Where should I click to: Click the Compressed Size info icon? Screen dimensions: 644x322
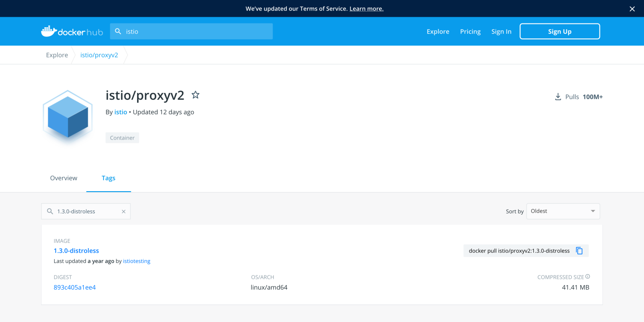point(588,277)
